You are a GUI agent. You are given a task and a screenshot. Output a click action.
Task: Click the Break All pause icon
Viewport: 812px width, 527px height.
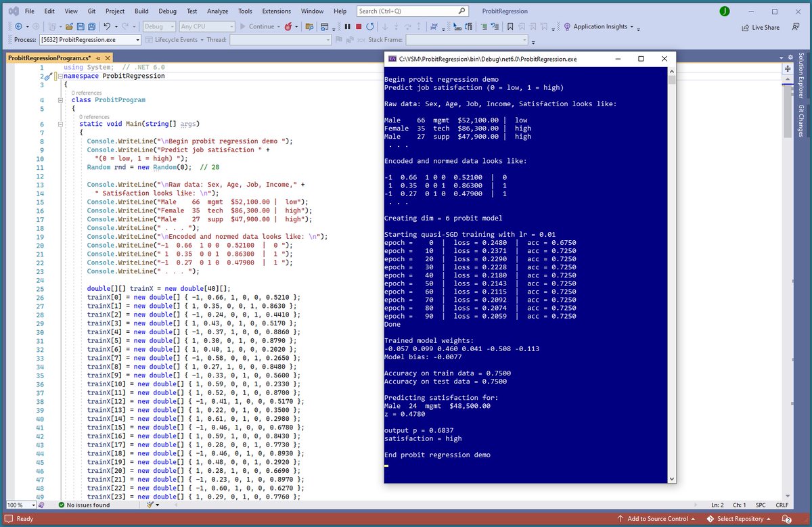[x=347, y=26]
